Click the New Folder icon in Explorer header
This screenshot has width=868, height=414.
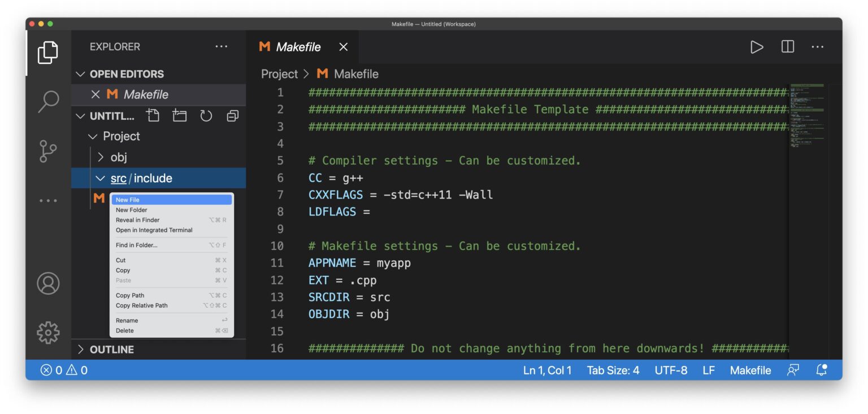[x=179, y=115]
